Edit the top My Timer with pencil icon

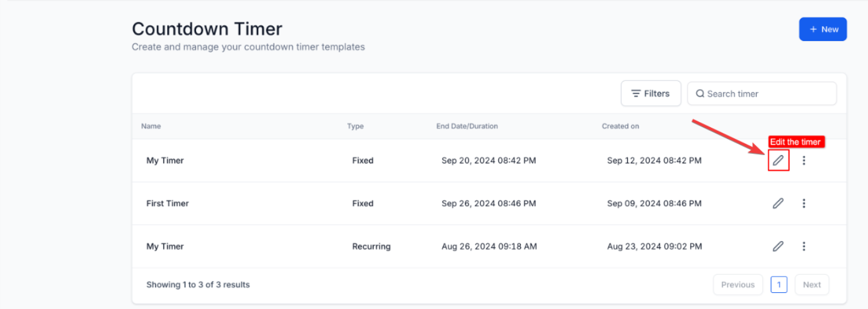click(x=778, y=161)
